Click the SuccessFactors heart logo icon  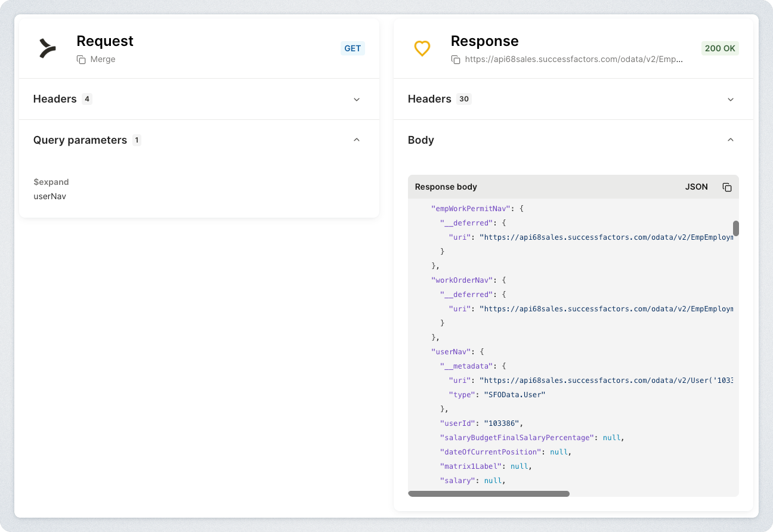click(422, 48)
